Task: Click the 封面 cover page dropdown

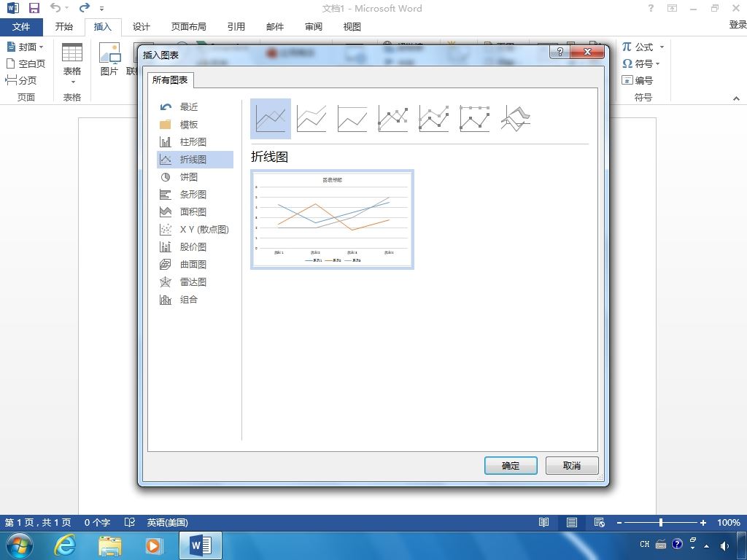Action: point(26,47)
